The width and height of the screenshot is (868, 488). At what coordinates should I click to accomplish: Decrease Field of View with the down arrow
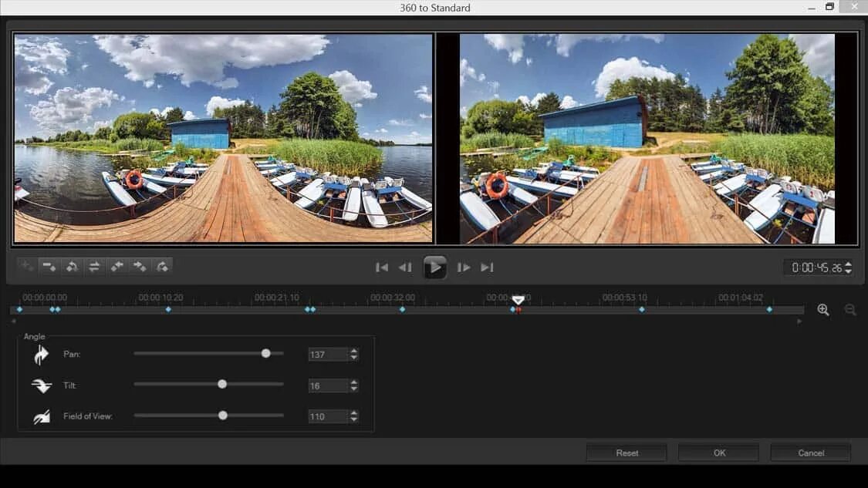354,419
